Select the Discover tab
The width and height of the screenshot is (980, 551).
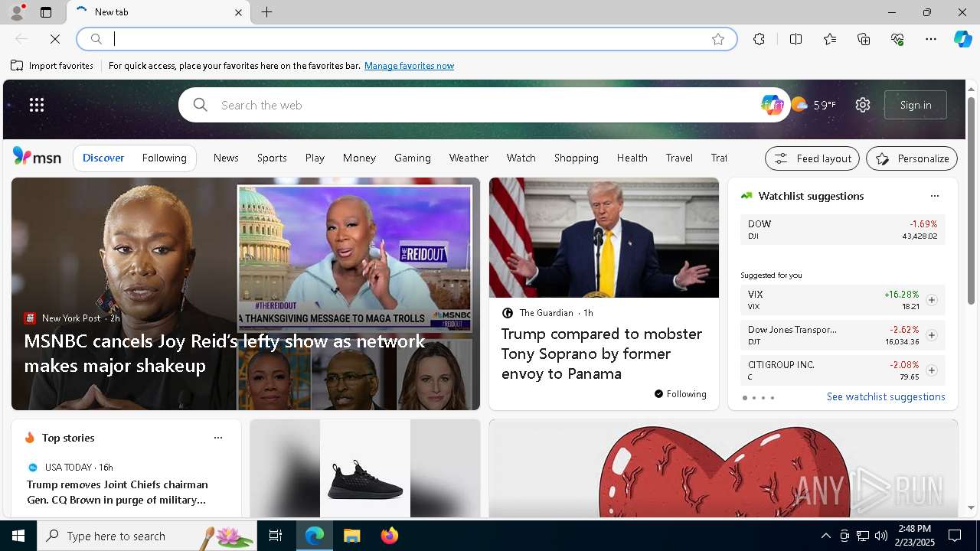[x=103, y=158]
